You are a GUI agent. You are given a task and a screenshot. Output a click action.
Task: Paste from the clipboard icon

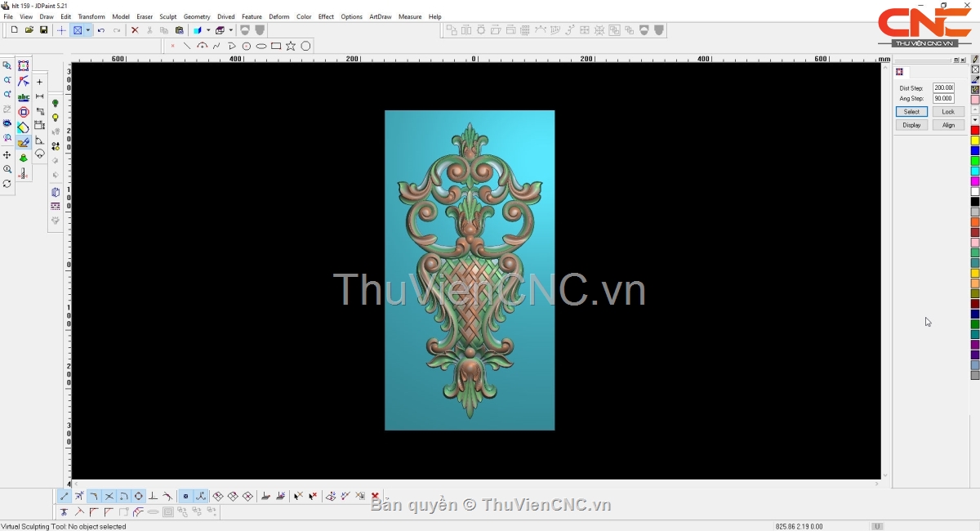[x=179, y=30]
